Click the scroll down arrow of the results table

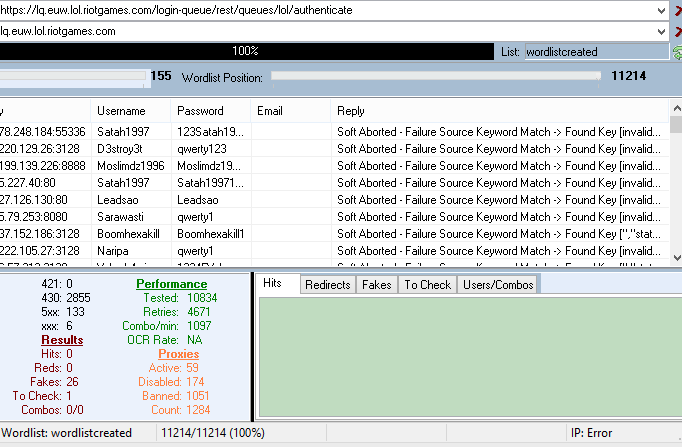click(x=677, y=257)
